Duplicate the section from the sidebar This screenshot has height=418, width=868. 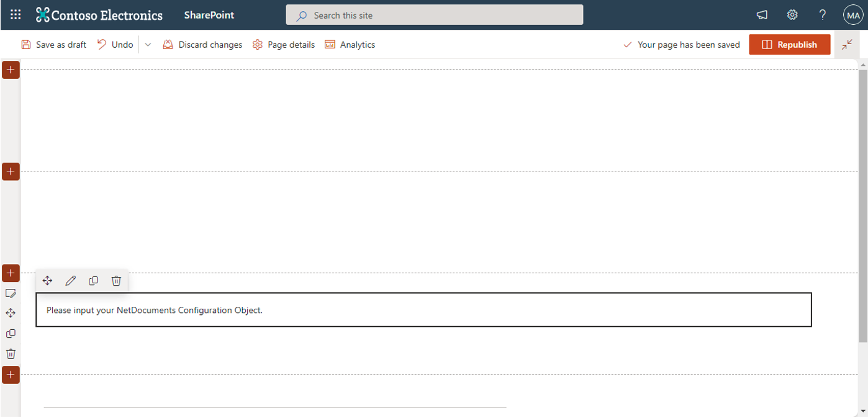(x=11, y=334)
